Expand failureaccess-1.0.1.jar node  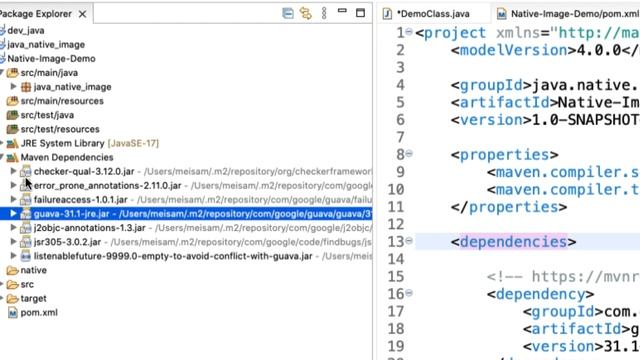(13, 200)
